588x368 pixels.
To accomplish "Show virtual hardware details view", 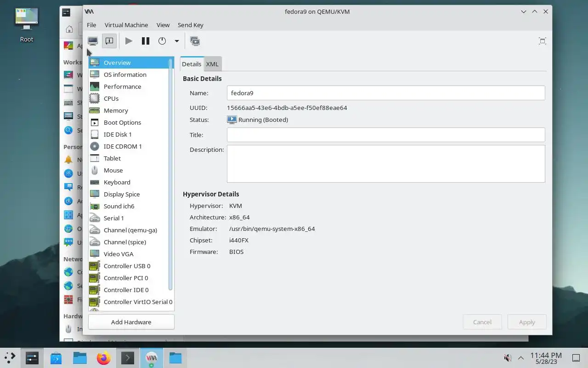I will pyautogui.click(x=109, y=41).
